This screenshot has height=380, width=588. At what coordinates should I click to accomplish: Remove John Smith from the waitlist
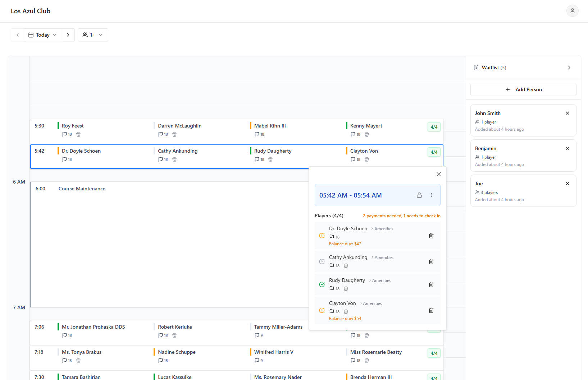click(567, 113)
